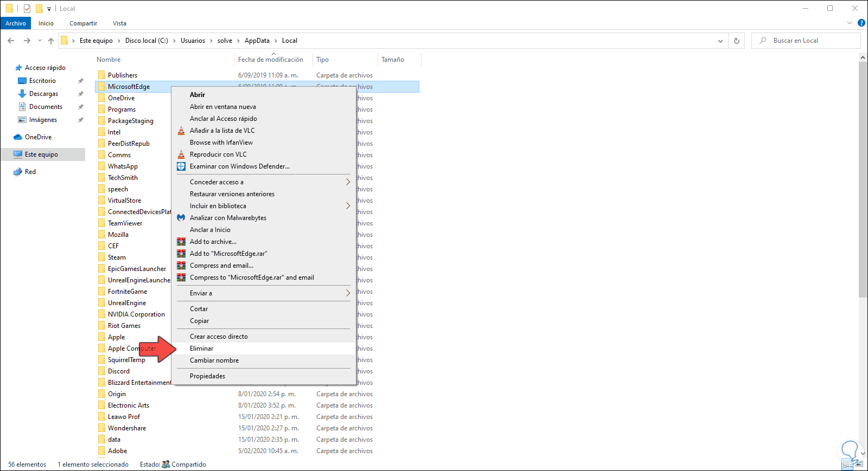Click the Documents icon in sidebar
The width and height of the screenshot is (868, 471).
pyautogui.click(x=22, y=107)
